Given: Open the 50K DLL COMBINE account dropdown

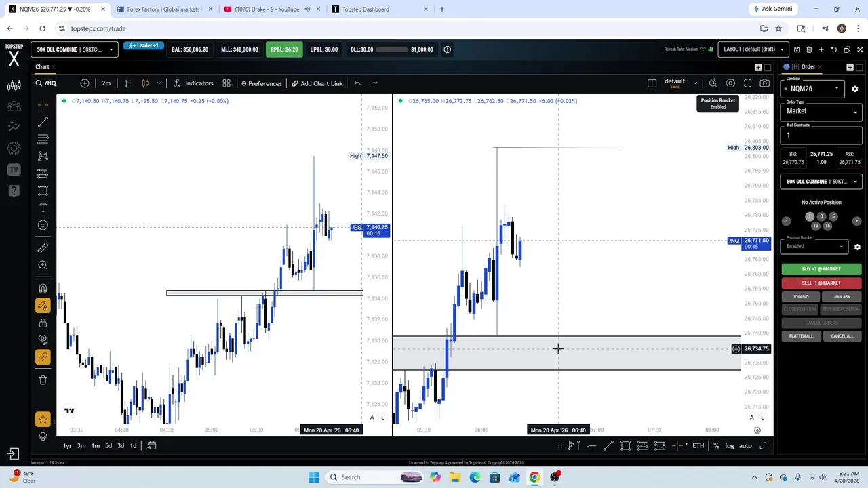Looking at the screenshot, I should (75, 49).
